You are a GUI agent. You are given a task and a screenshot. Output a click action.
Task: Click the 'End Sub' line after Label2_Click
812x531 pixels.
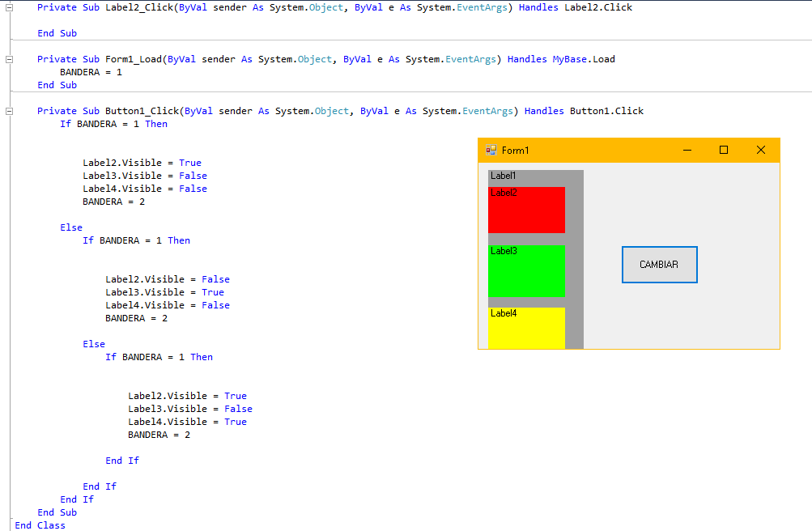pos(57,34)
